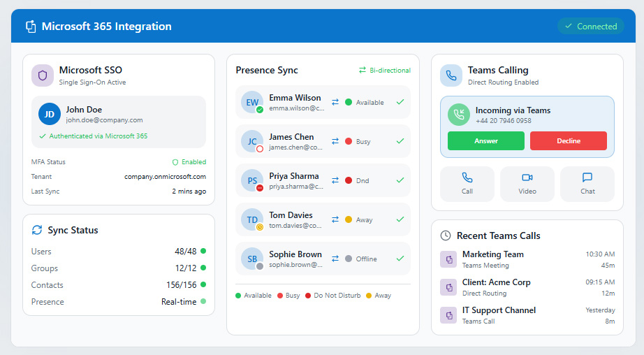The height and width of the screenshot is (355, 644).
Task: Select James Chen's avatar
Action: pyautogui.click(x=251, y=141)
